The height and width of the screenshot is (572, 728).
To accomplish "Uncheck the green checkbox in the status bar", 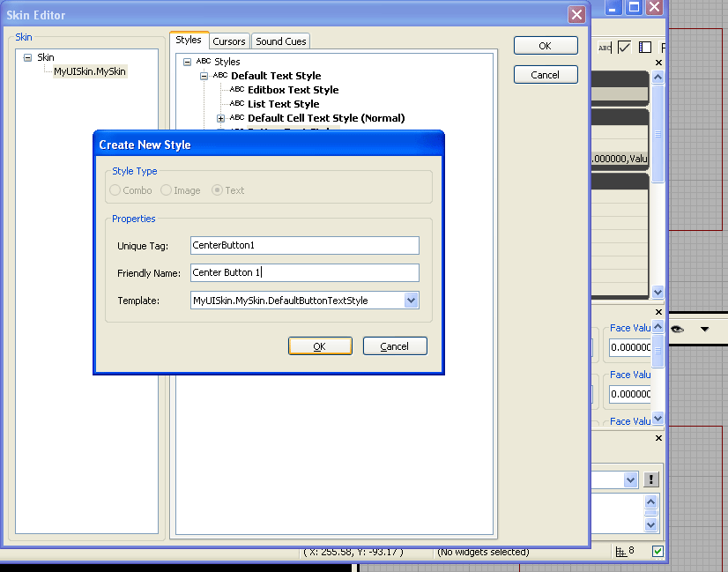I will click(x=657, y=550).
